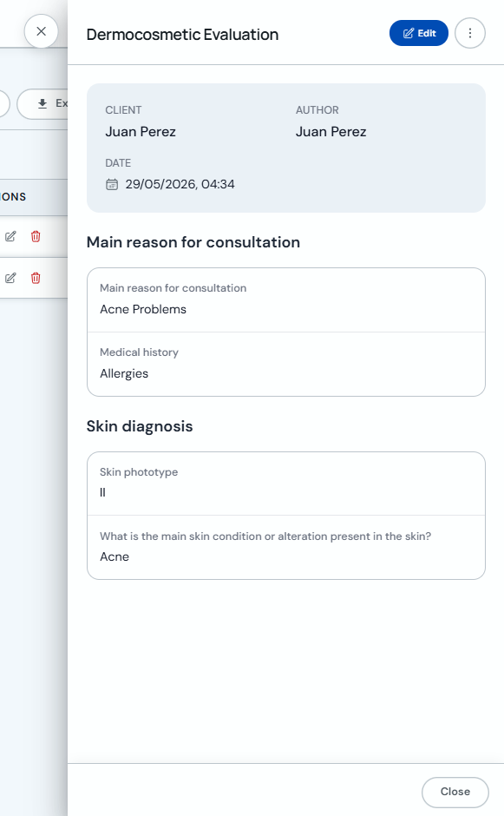Click the AUTHOR label
The width and height of the screenshot is (504, 816).
(317, 109)
